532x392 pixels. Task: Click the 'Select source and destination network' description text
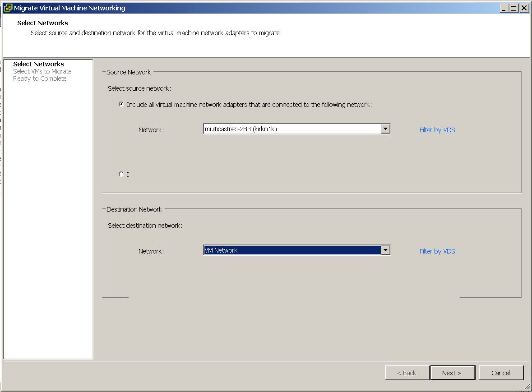155,33
